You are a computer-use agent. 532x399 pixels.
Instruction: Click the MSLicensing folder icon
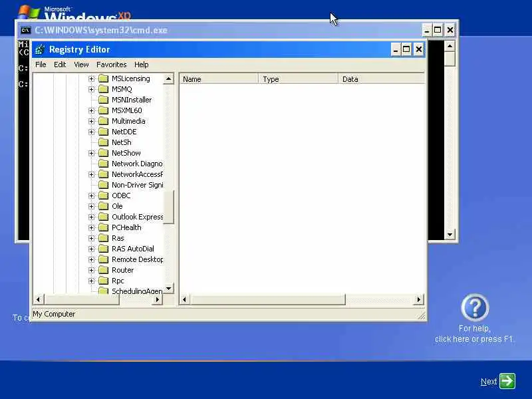103,78
